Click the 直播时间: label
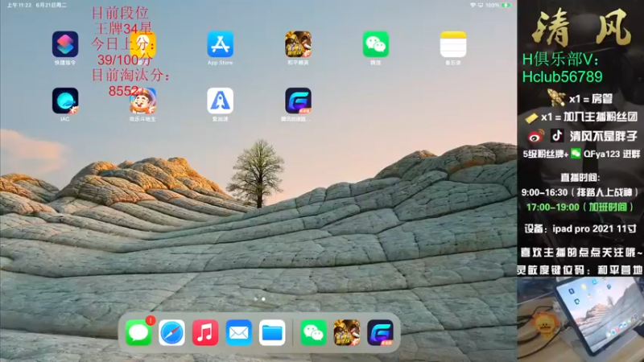The width and height of the screenshot is (644, 362). pos(580,177)
